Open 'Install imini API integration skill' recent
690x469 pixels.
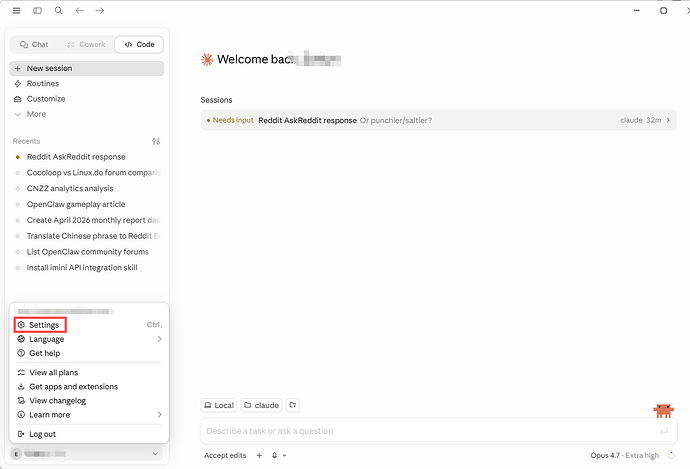(x=87, y=268)
